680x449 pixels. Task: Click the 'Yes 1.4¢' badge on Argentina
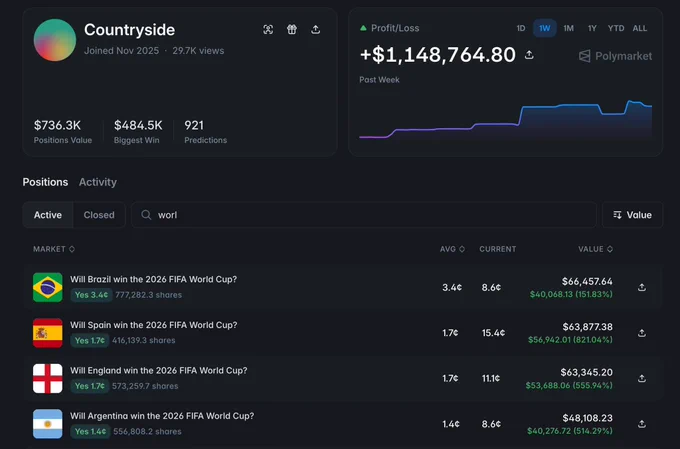point(90,432)
